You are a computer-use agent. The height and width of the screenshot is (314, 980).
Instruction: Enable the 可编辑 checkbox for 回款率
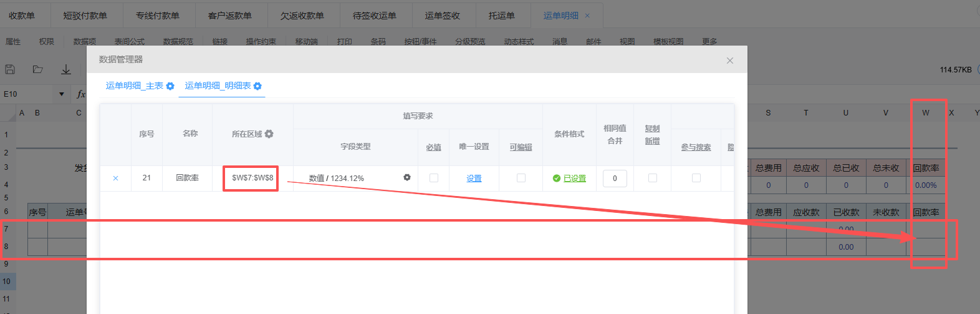tap(521, 178)
